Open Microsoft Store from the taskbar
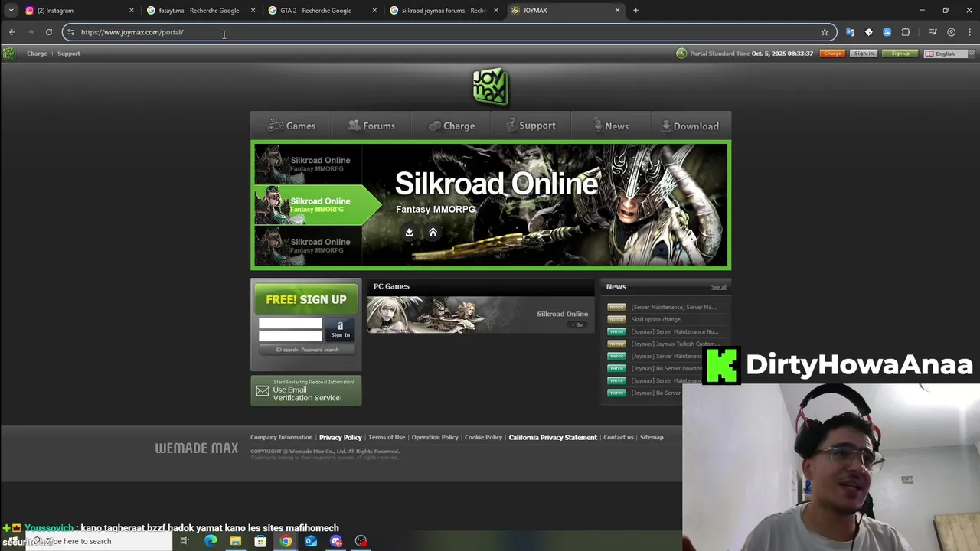The width and height of the screenshot is (980, 551). pos(260,541)
